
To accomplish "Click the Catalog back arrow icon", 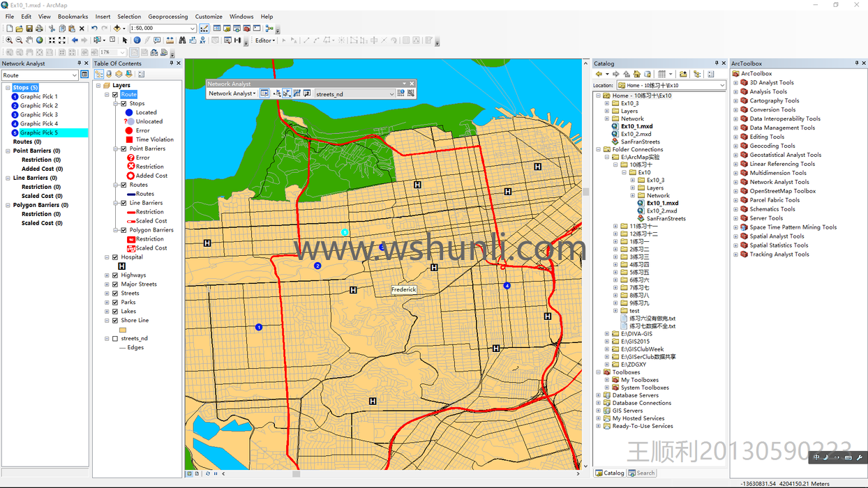I will (x=599, y=74).
